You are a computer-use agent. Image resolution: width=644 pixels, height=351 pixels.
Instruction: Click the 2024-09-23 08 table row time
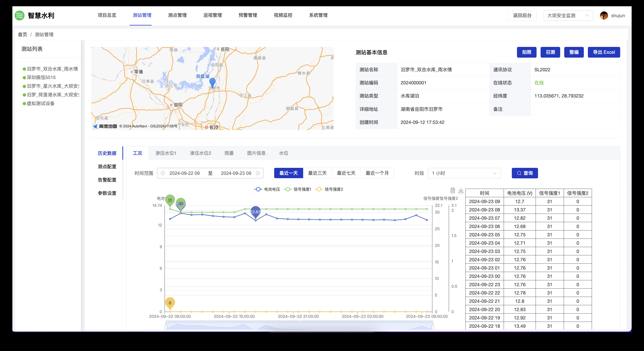484,210
